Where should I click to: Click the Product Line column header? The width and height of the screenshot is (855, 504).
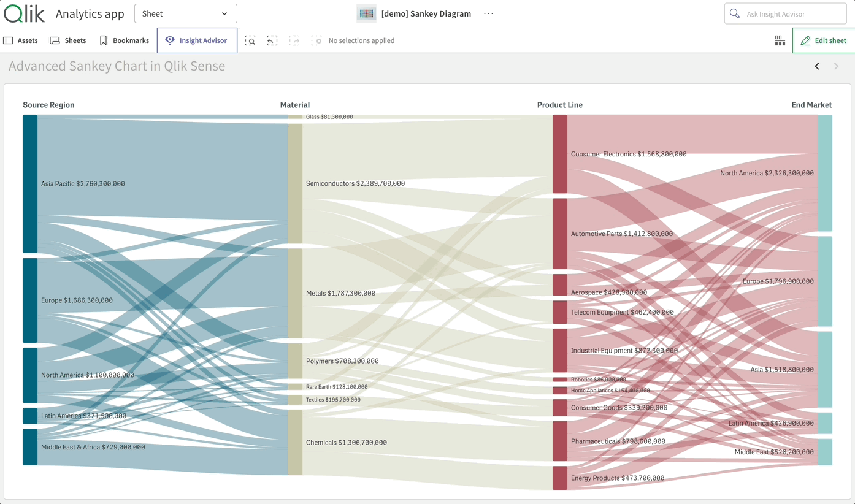[x=560, y=105]
